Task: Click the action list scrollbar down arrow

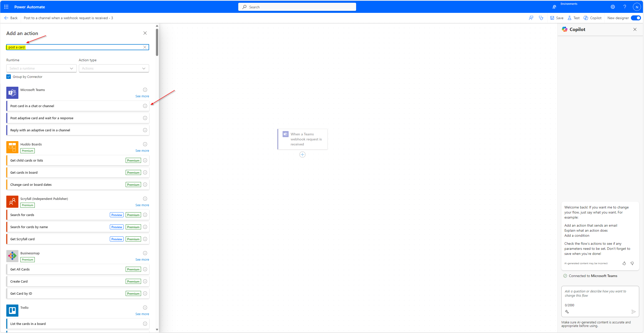Action: pos(157,329)
